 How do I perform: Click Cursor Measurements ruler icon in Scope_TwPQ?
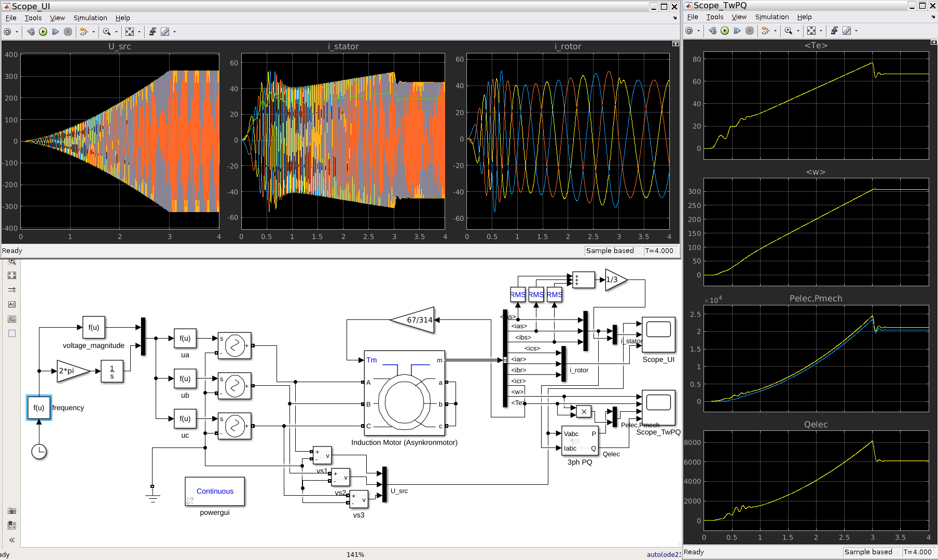click(847, 31)
